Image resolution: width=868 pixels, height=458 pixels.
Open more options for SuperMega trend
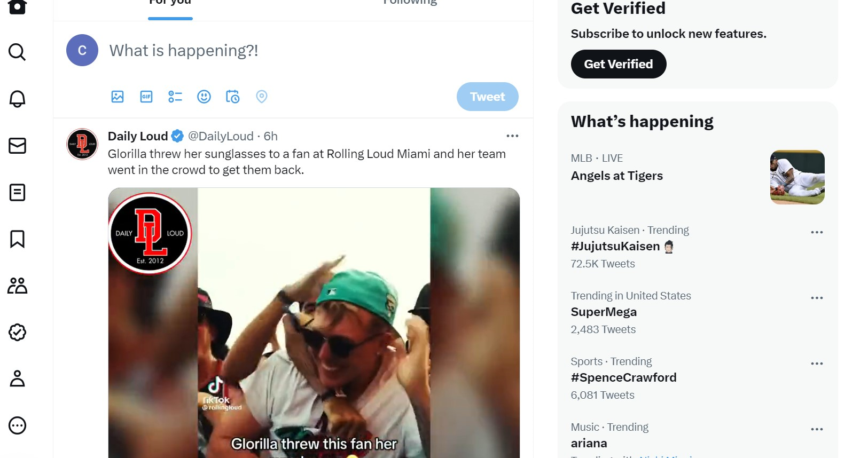[817, 298]
